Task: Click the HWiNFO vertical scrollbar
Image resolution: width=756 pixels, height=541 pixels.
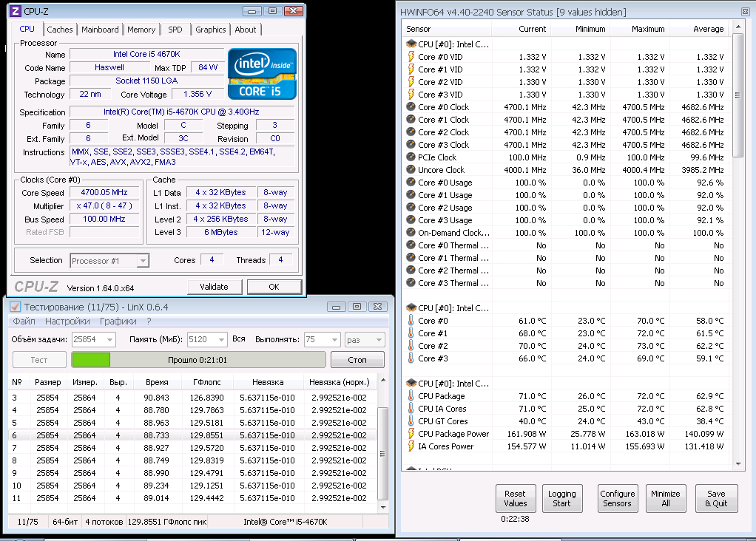Action: (x=738, y=244)
